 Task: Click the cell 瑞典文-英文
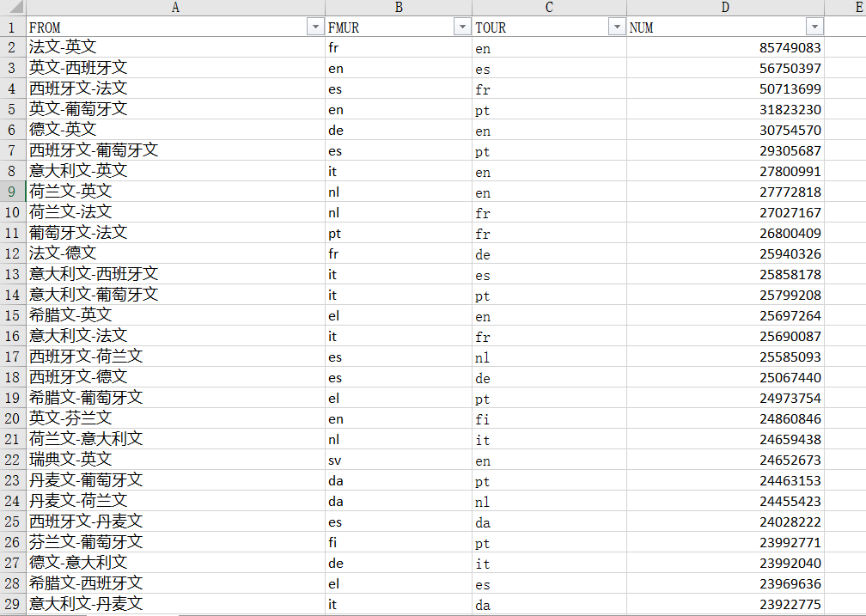coord(70,460)
